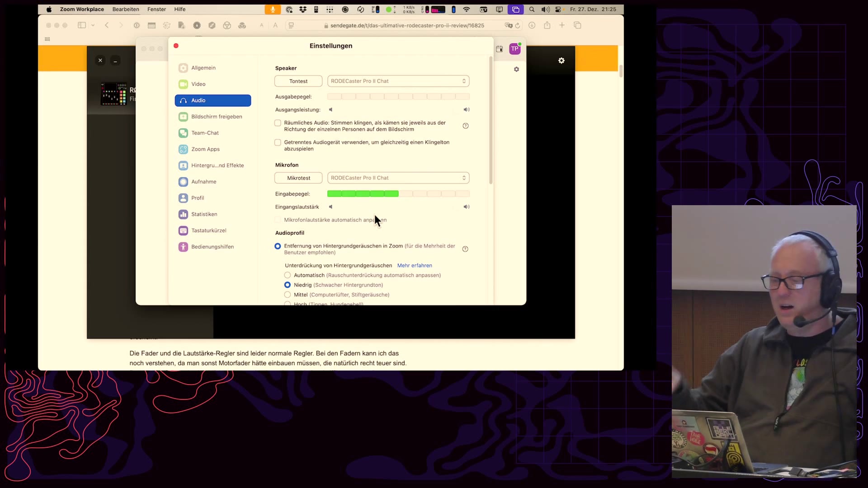
Task: Select Automatisch noise suppression option
Action: click(288, 275)
